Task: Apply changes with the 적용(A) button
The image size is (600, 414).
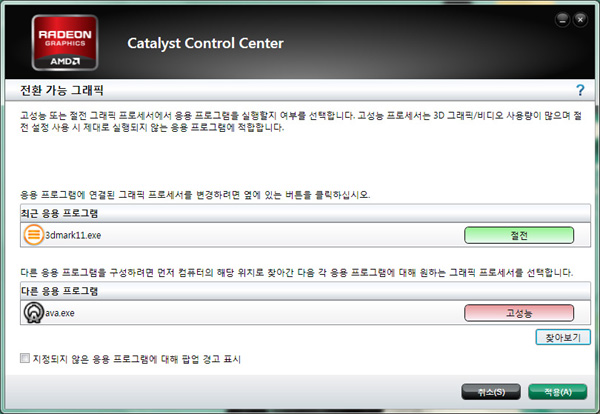Action: [558, 392]
